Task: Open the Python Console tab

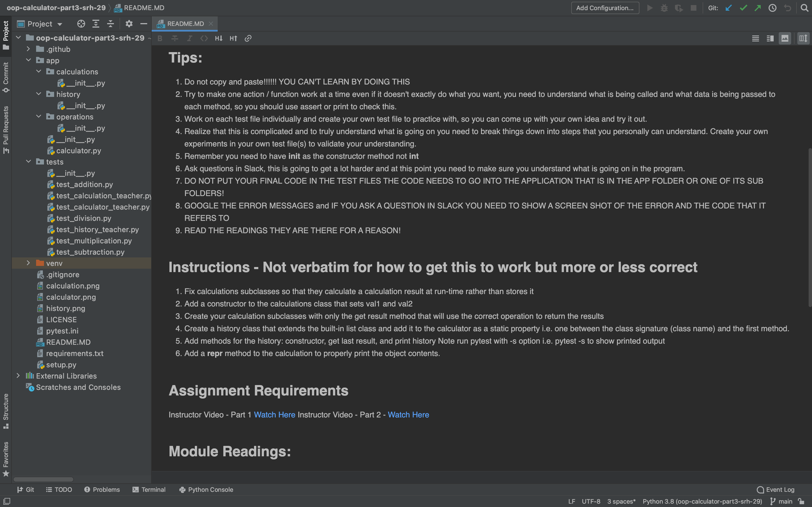Action: click(x=206, y=490)
